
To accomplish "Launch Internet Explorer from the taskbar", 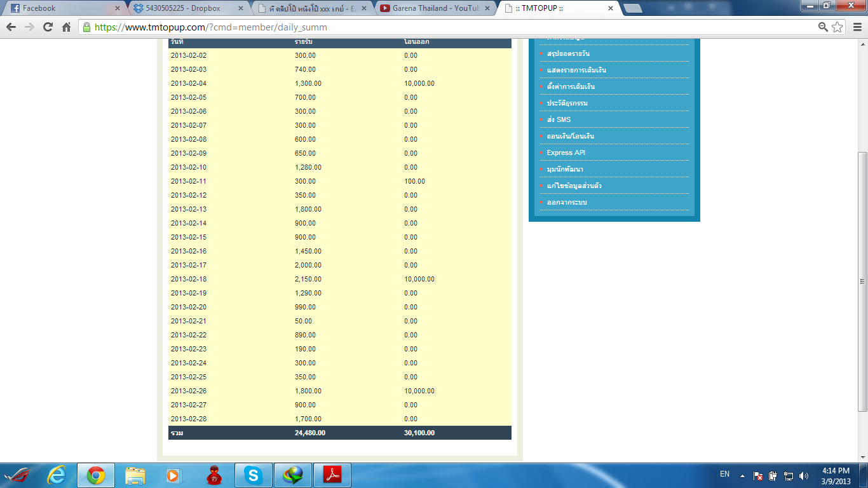I will 57,475.
